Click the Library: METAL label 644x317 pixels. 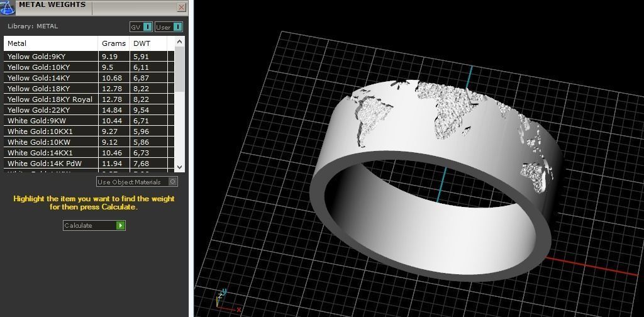[x=33, y=26]
